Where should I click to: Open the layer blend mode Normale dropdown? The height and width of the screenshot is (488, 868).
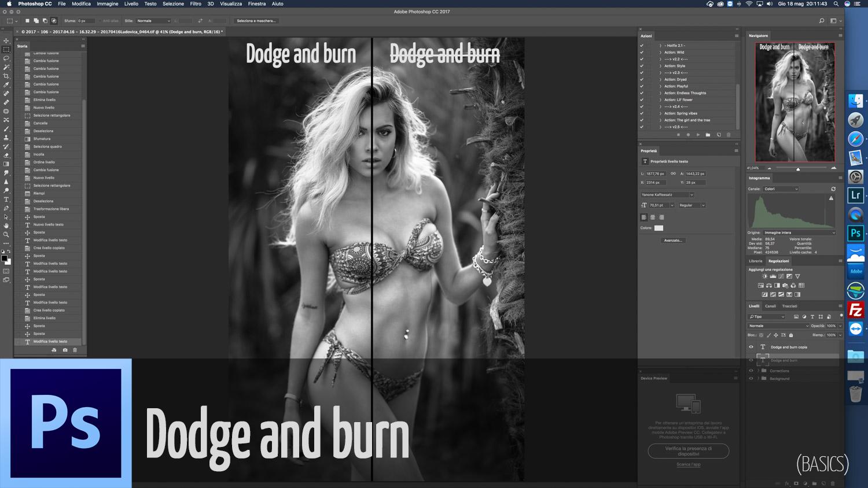pyautogui.click(x=778, y=326)
